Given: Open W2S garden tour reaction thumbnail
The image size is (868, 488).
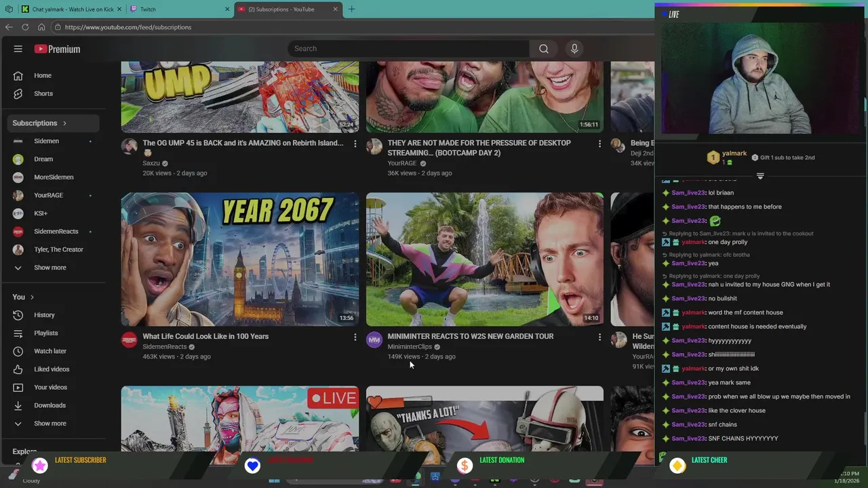Looking at the screenshot, I should point(485,260).
